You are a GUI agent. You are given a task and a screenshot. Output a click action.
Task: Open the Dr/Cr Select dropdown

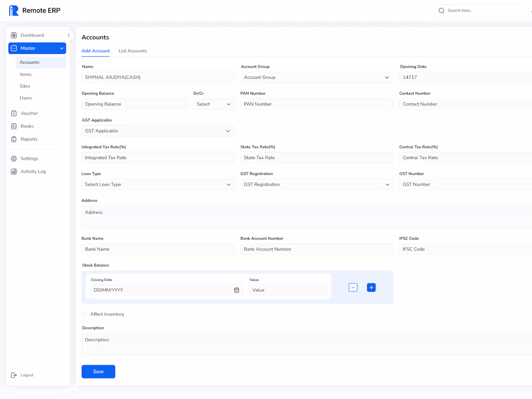tap(214, 104)
